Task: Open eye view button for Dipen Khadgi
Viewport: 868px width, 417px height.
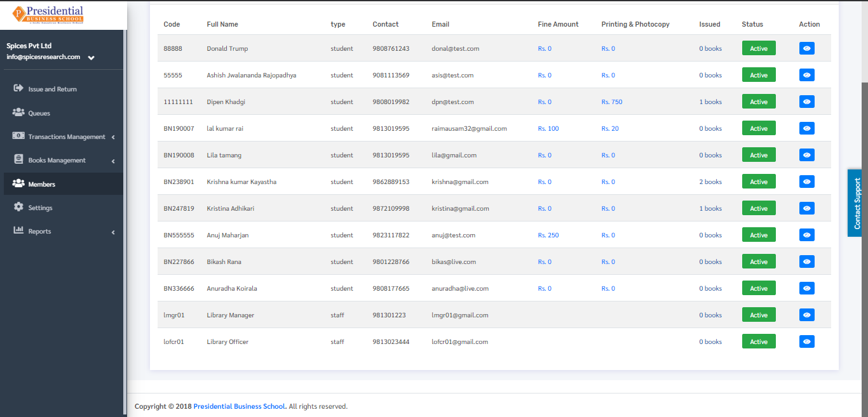Action: coord(806,102)
